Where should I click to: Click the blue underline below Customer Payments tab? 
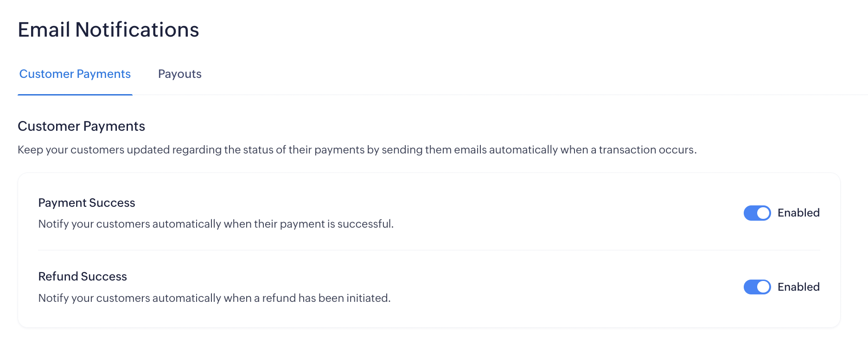[75, 95]
